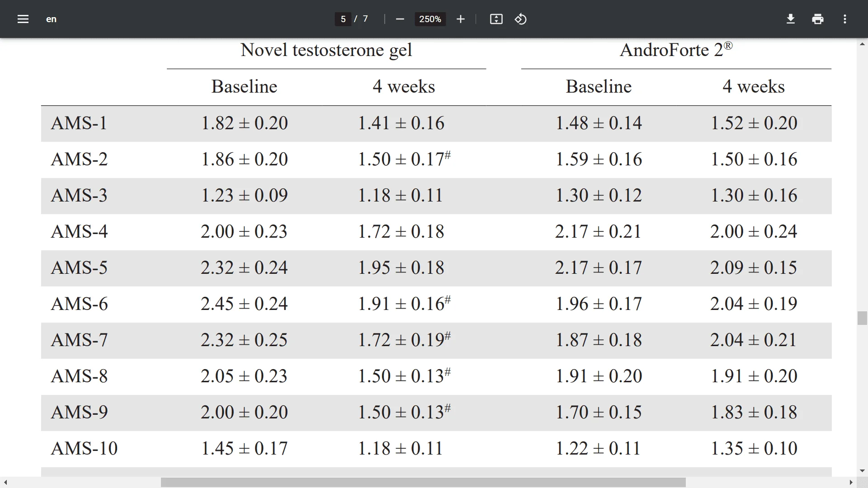Screen dimensions: 868x488
Task: Click value '1.82 ± 0.20' in AMS-1
Action: (244, 123)
